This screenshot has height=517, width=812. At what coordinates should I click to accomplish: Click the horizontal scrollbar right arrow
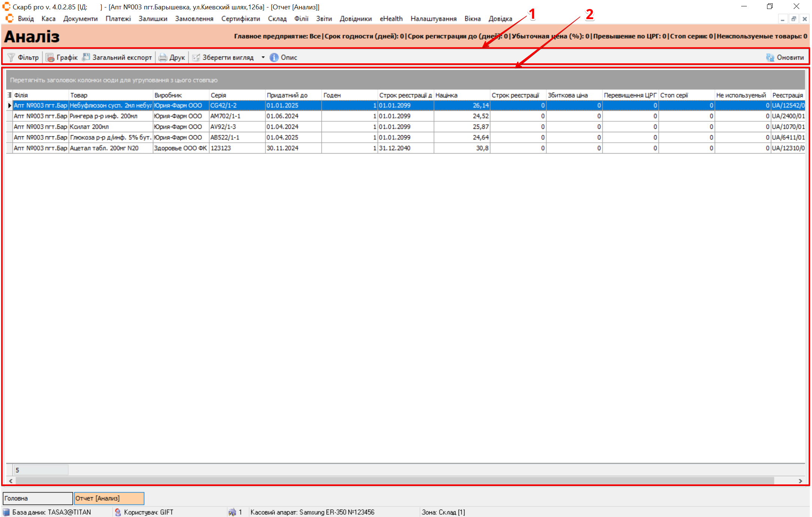click(x=800, y=481)
